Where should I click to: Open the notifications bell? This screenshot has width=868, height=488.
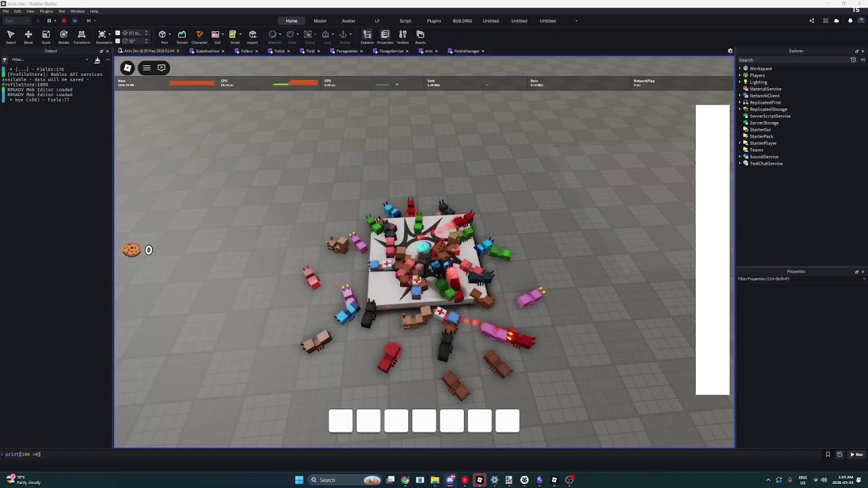[850, 20]
